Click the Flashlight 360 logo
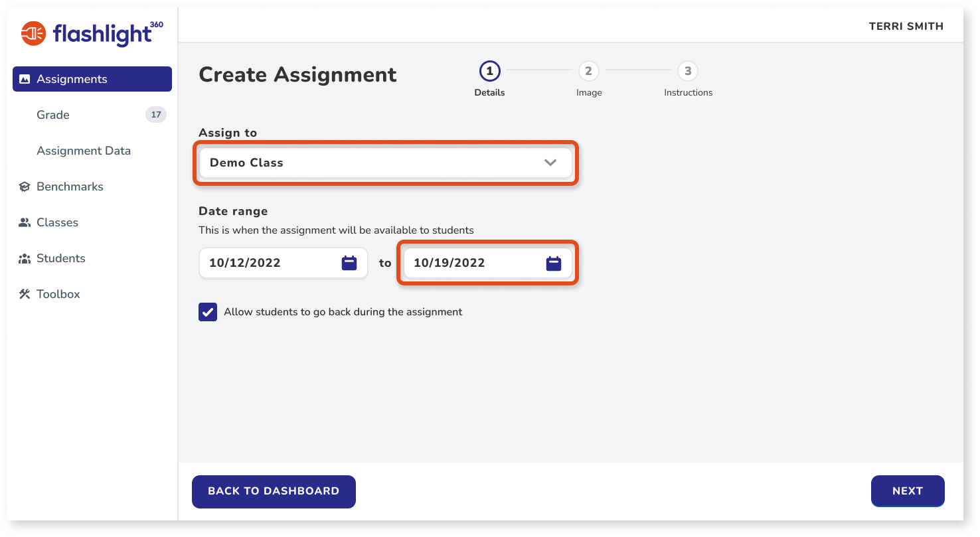The image size is (980, 537). point(91,31)
